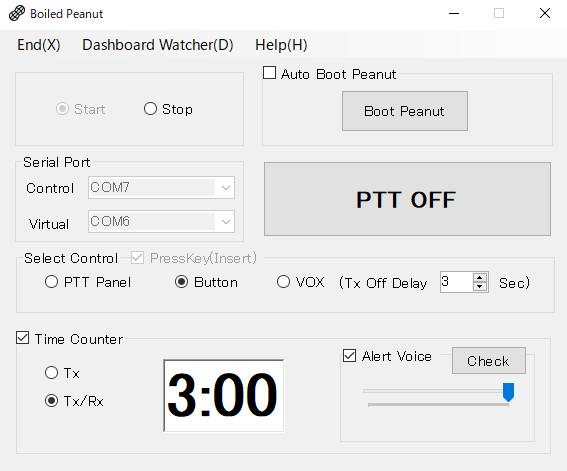Screen dimensions: 567x471
Task: Select the Stop radio button
Action: click(x=150, y=108)
